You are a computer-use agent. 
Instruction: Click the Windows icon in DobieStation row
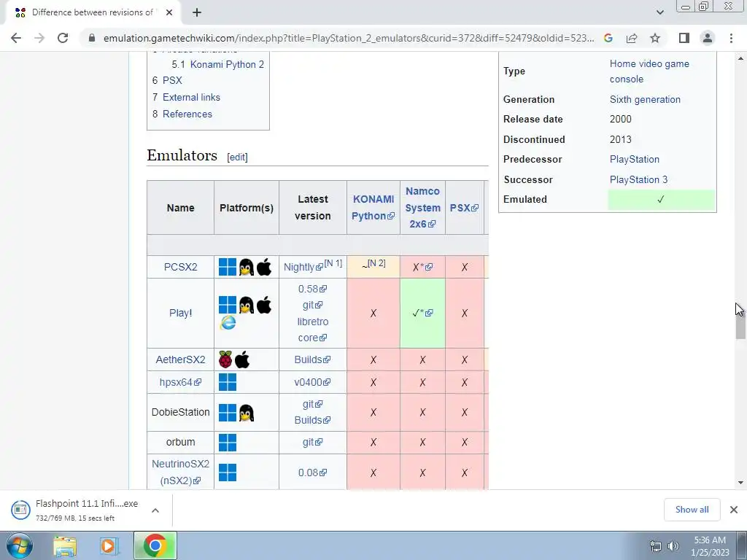tap(228, 413)
